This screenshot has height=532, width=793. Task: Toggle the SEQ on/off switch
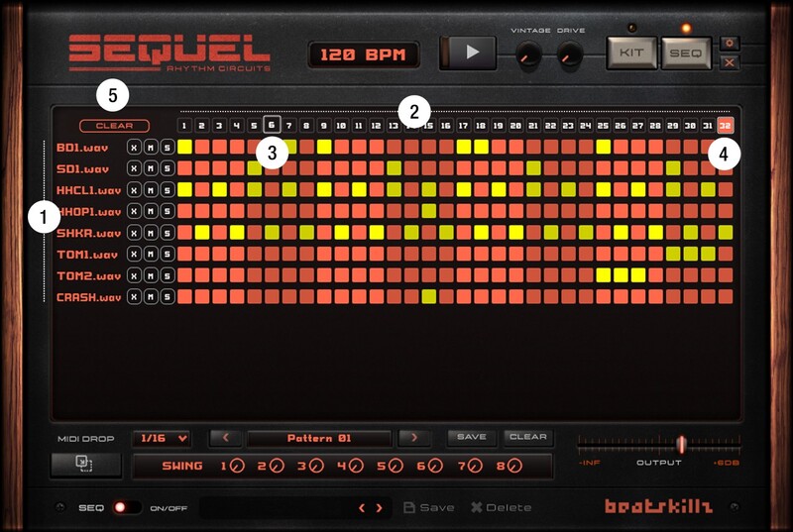coord(126,507)
